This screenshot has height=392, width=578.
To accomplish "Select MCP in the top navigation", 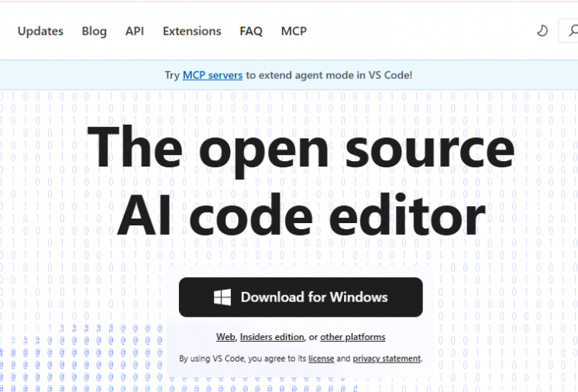I will 294,31.
